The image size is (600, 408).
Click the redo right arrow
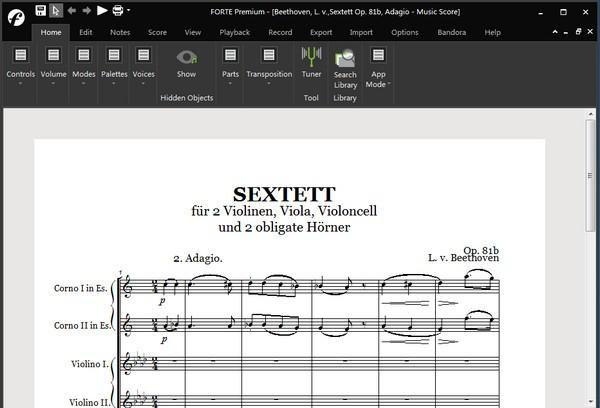coord(86,10)
